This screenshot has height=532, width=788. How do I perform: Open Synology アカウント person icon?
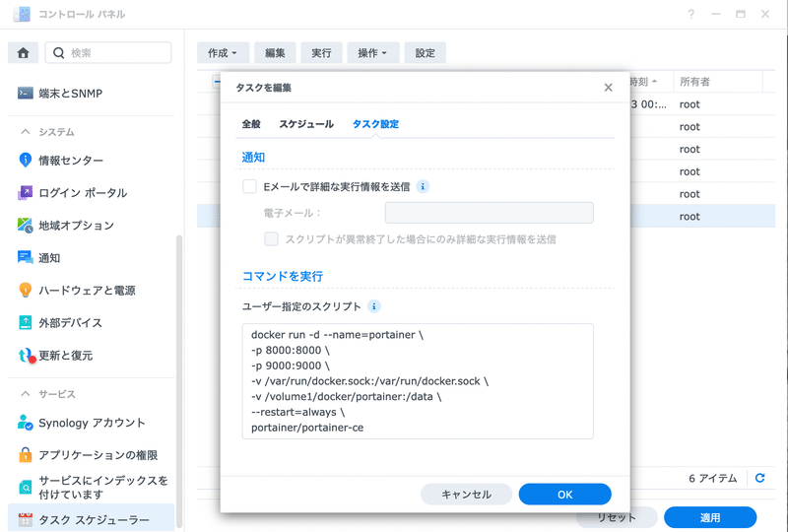pyautogui.click(x=26, y=423)
